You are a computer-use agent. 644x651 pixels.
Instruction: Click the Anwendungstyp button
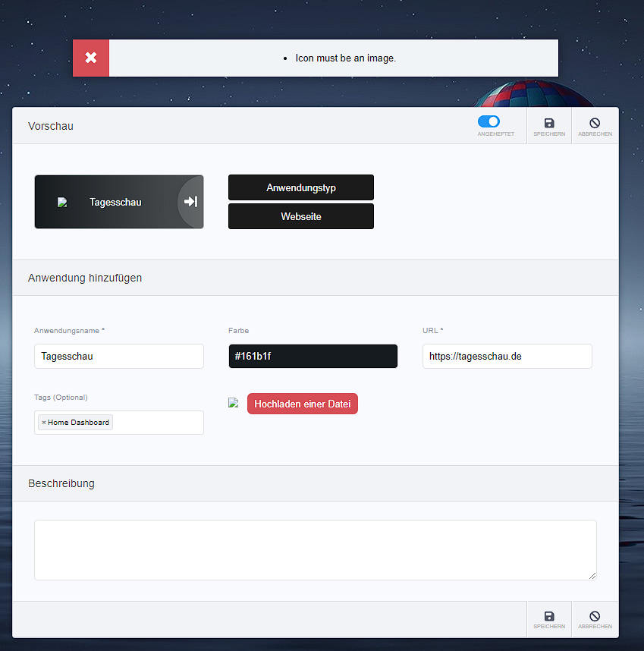301,187
